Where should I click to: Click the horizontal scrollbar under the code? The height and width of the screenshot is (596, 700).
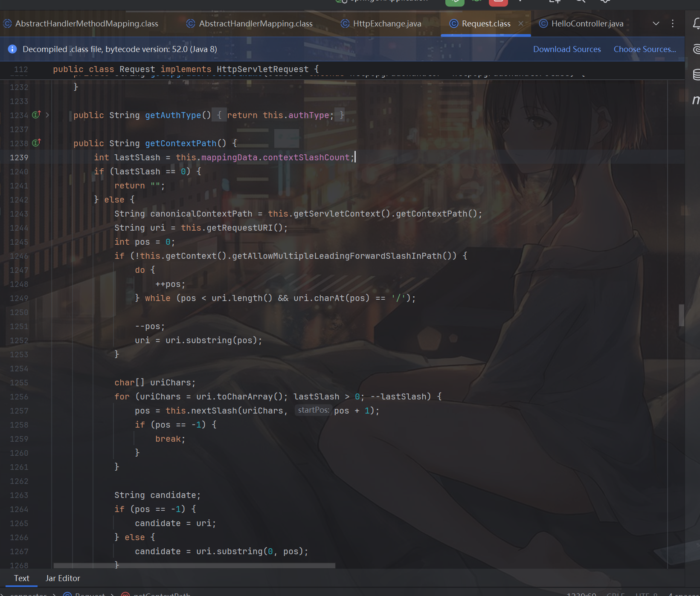194,566
